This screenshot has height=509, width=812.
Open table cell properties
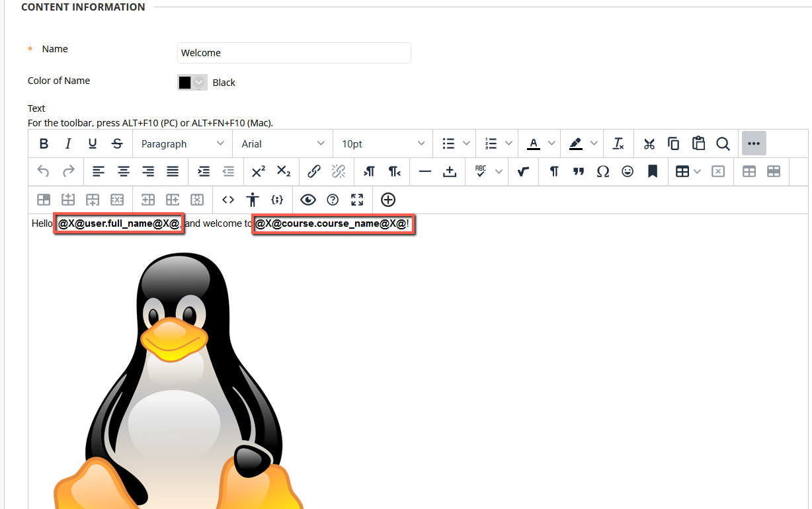tap(44, 199)
